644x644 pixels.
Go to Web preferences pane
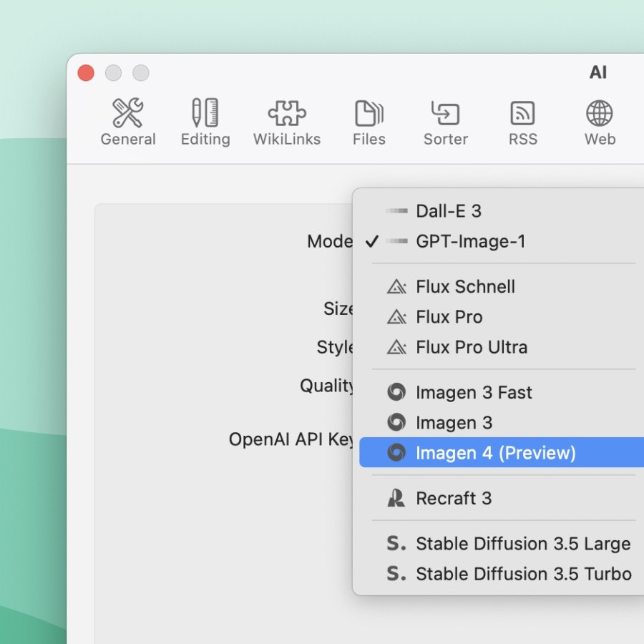(x=600, y=122)
